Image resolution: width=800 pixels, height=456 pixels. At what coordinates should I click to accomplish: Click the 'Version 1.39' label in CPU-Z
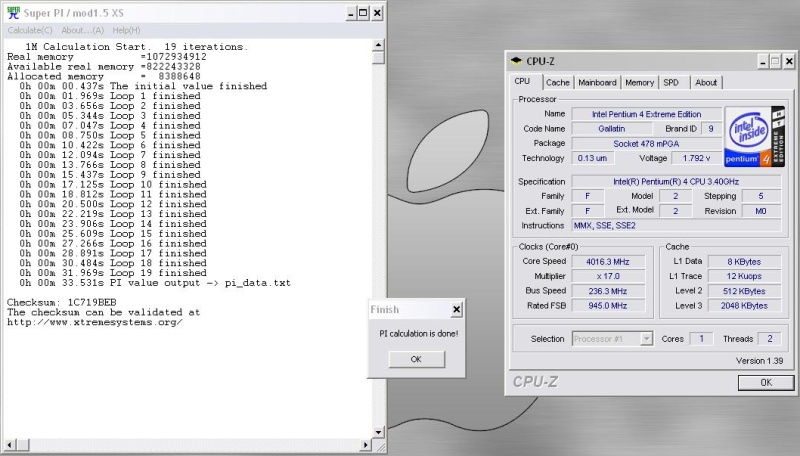click(759, 361)
